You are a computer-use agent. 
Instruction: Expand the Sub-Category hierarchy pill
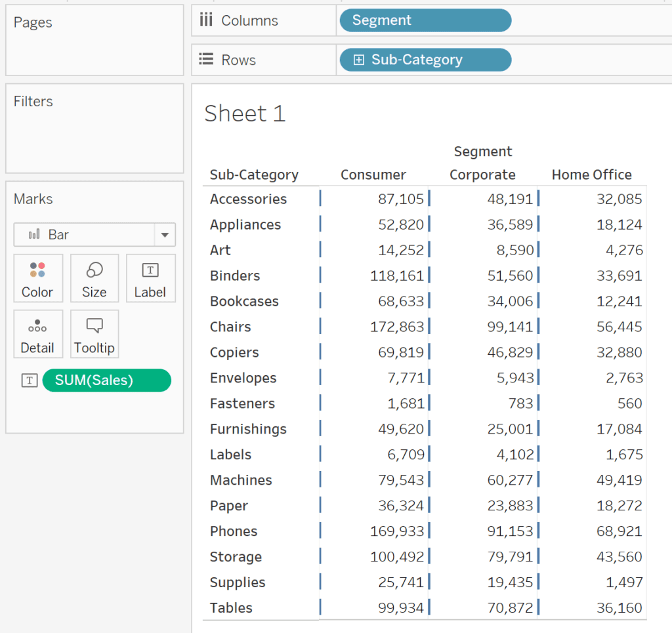tap(358, 60)
